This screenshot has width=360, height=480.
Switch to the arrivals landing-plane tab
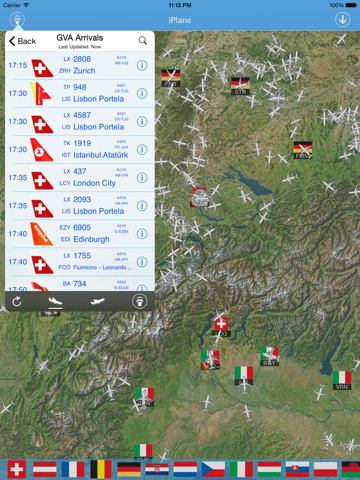(x=55, y=302)
